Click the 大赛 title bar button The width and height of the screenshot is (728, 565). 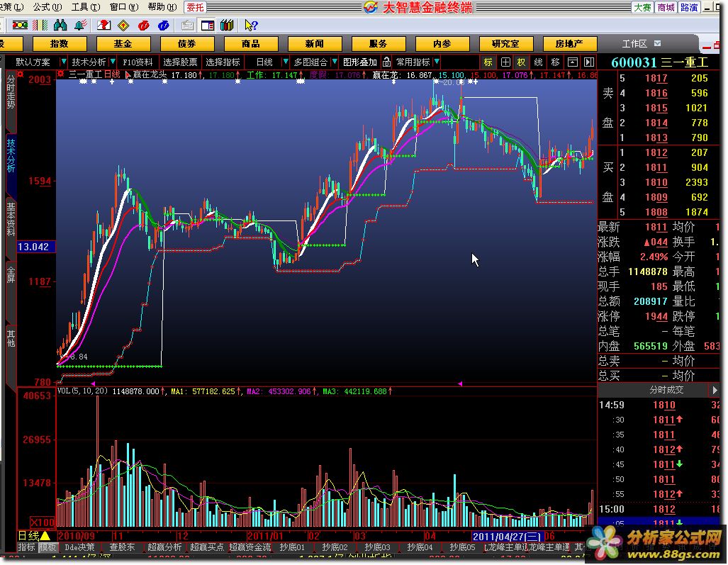pyautogui.click(x=642, y=7)
